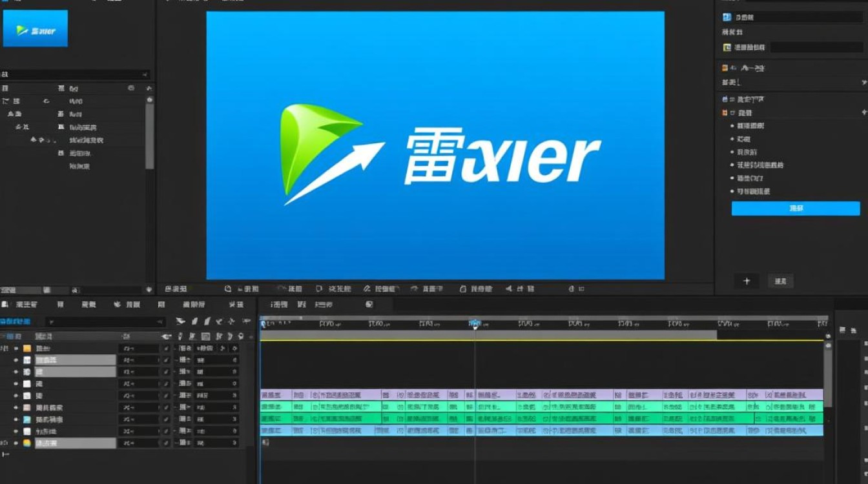This screenshot has width=868, height=484.
Task: Click the blue wide button in right panel
Action: pyautogui.click(x=796, y=208)
